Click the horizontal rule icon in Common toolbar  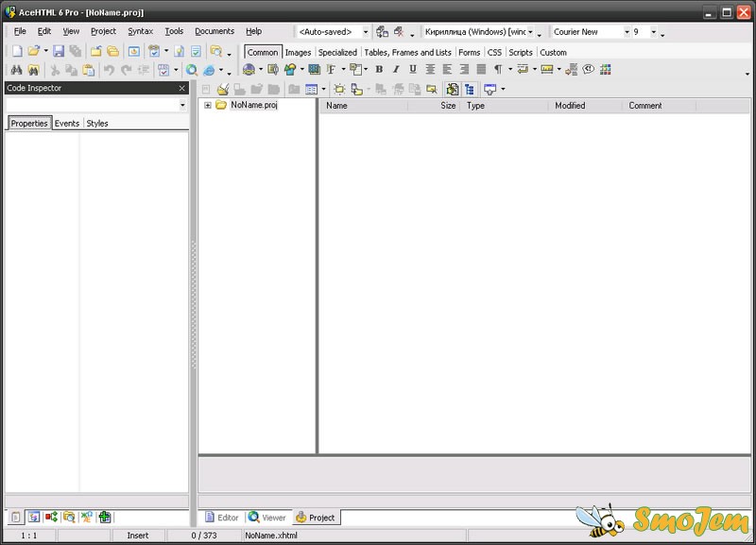click(x=547, y=69)
